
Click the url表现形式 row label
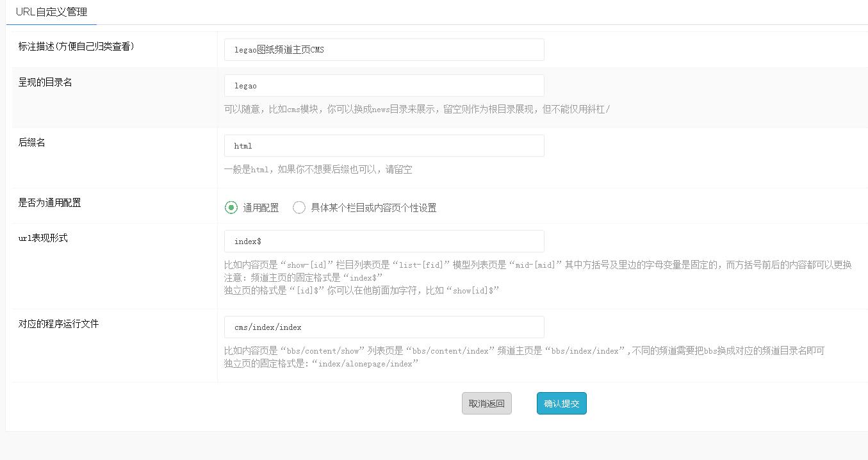(x=43, y=238)
